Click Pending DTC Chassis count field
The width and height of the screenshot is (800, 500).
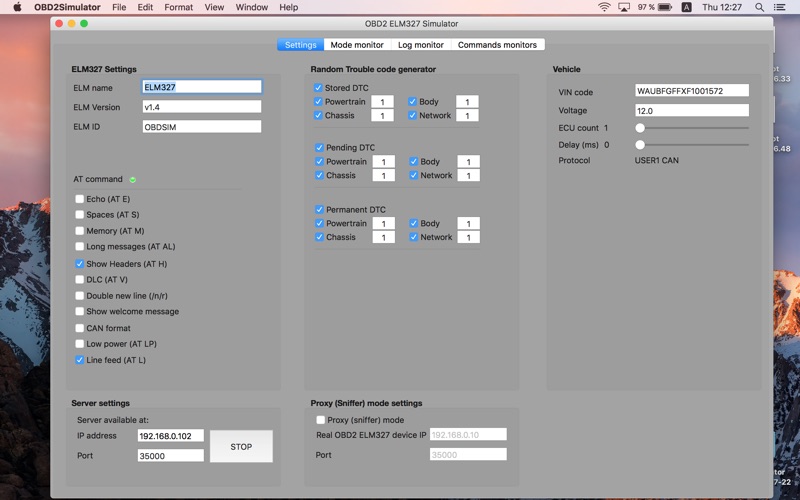coord(384,175)
